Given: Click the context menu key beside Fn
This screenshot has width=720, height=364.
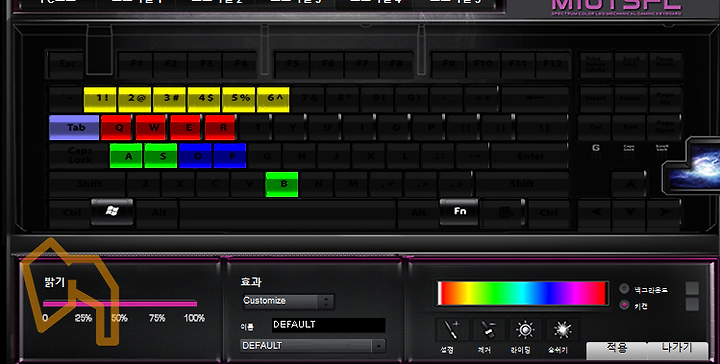Looking at the screenshot, I should click(x=505, y=213).
